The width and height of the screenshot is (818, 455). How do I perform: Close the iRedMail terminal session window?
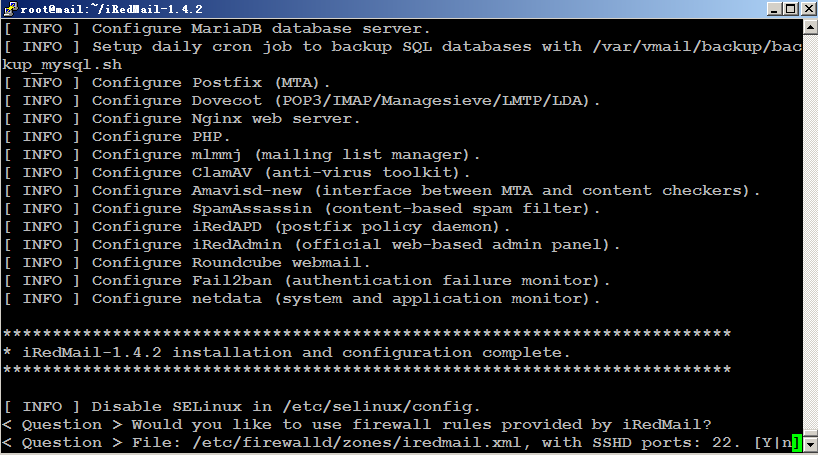pyautogui.click(x=807, y=9)
